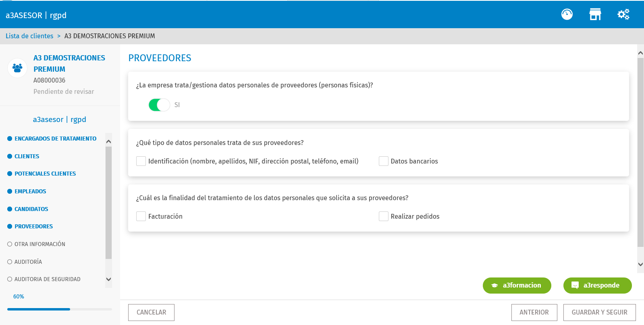Click the A3 DEMOSTRACIONES PREMIUM client name
The width and height of the screenshot is (644, 325).
tap(69, 64)
